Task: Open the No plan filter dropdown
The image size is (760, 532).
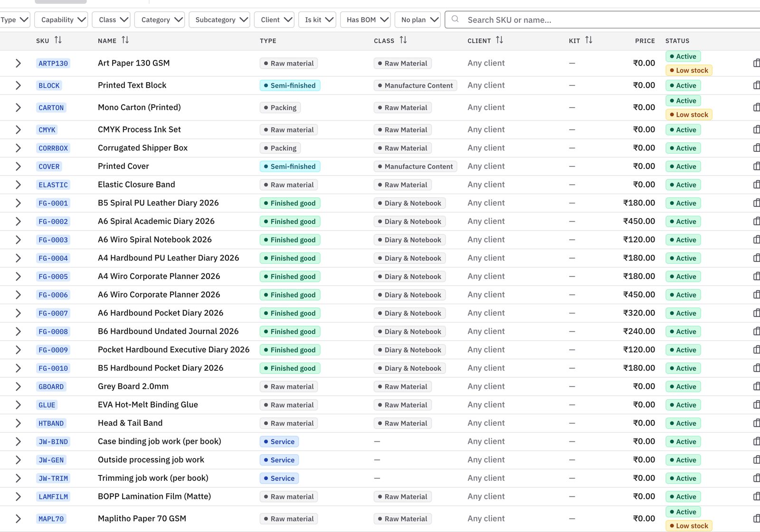Action: coord(418,19)
